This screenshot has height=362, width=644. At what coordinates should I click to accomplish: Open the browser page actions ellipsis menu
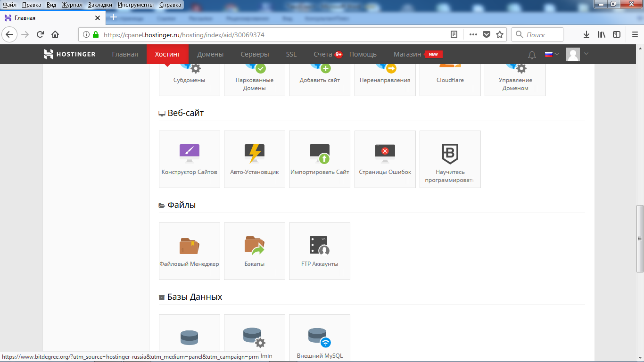click(x=473, y=34)
